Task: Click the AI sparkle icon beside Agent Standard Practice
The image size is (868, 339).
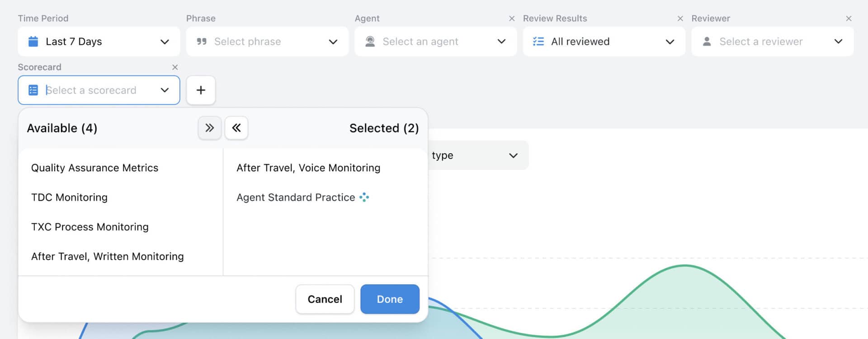Action: 364,198
